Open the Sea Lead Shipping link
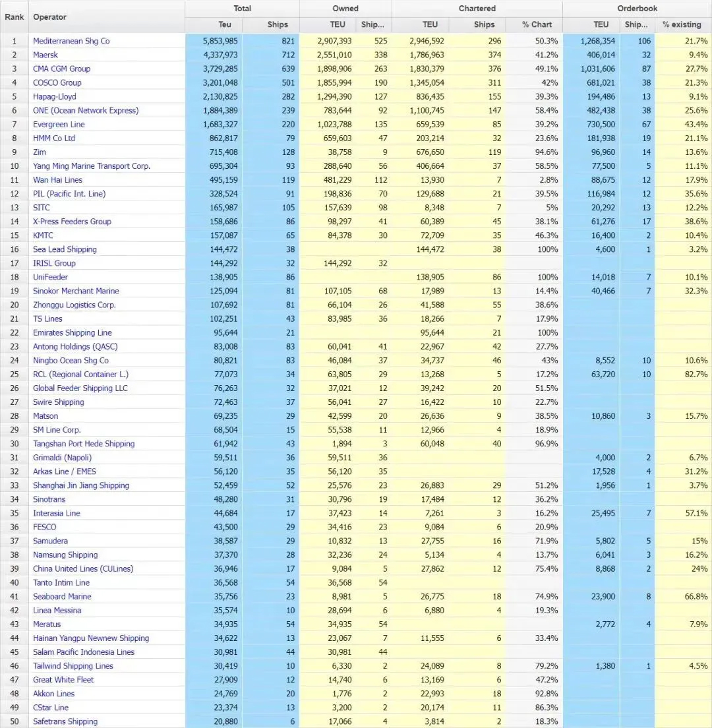This screenshot has width=712, height=728. pos(65,249)
